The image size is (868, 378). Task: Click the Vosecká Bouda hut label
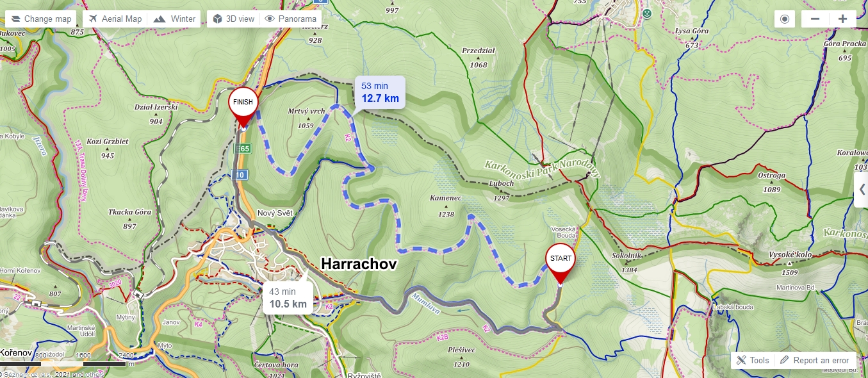click(565, 232)
